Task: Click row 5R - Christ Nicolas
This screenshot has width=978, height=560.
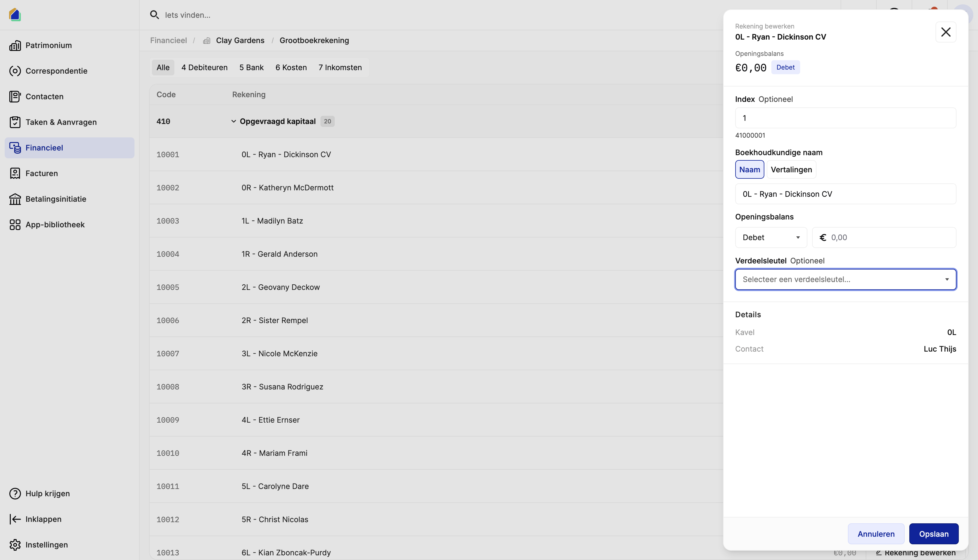Action: tap(436, 520)
